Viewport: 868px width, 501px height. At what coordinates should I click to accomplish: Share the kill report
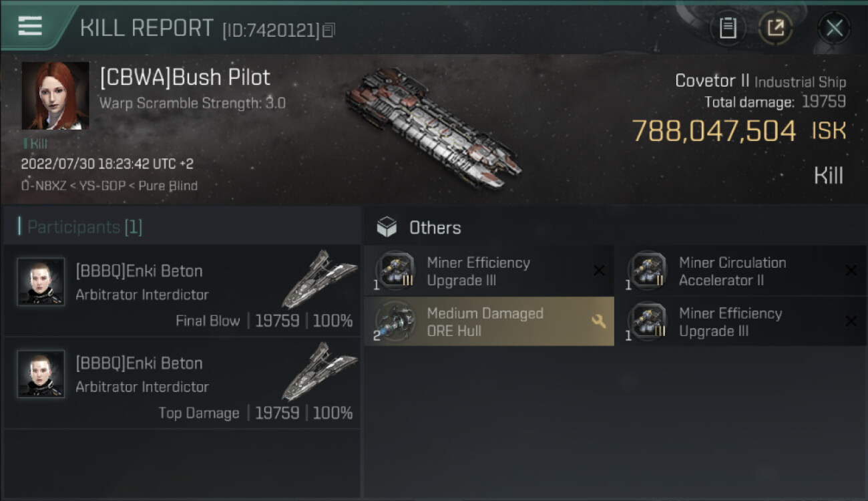coord(775,29)
